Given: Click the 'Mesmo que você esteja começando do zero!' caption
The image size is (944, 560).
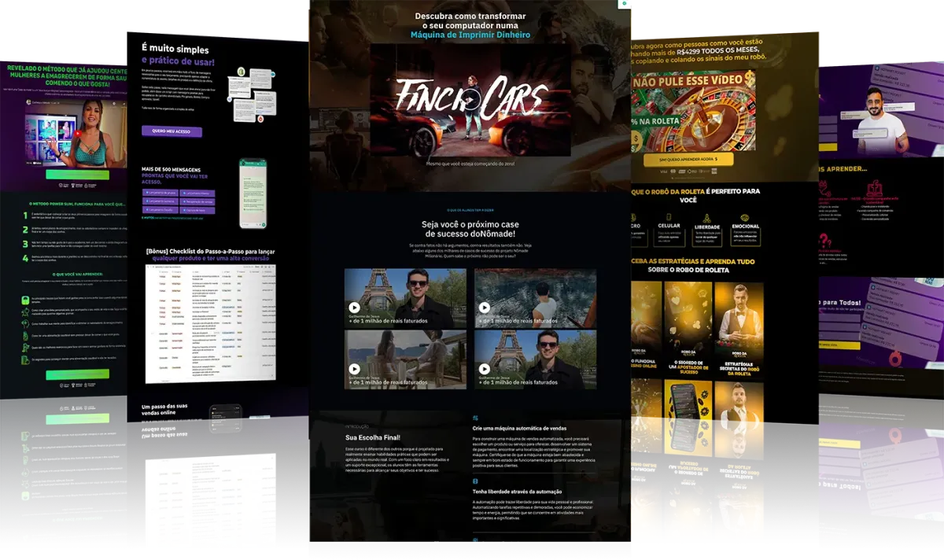Looking at the screenshot, I should pos(470,164).
